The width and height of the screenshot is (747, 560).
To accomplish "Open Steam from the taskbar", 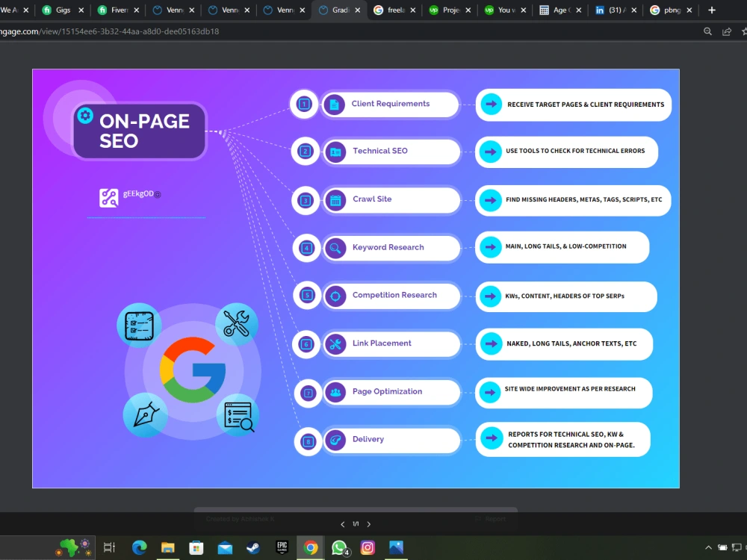I will (253, 547).
